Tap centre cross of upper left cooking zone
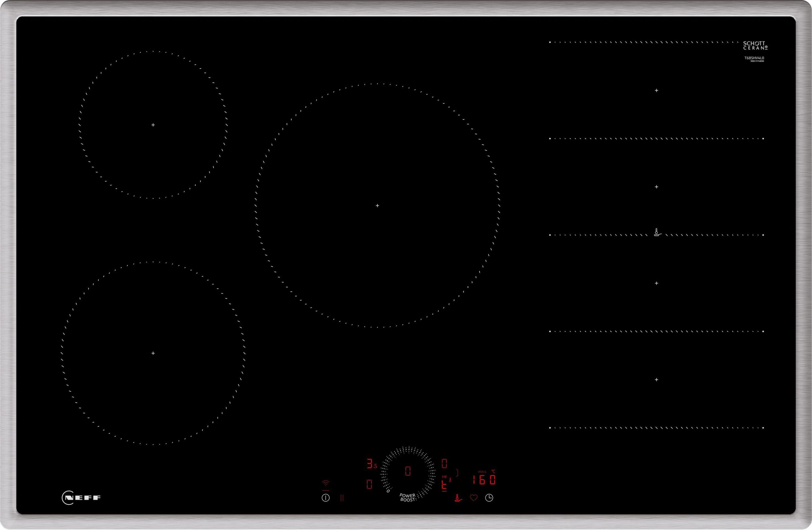Image resolution: width=812 pixels, height=530 pixels. point(153,125)
